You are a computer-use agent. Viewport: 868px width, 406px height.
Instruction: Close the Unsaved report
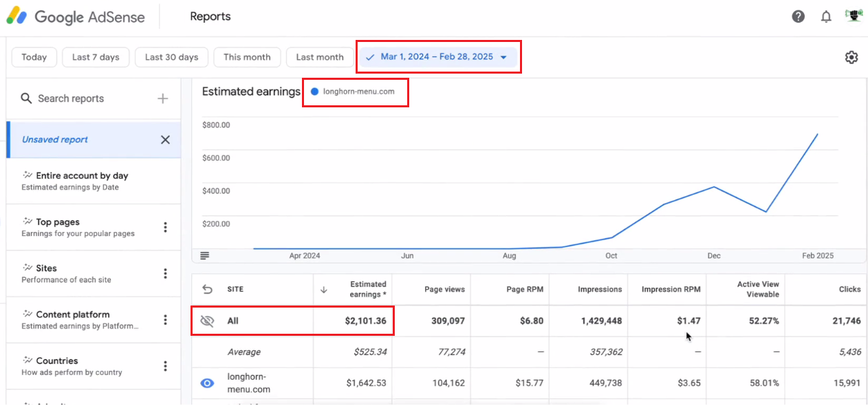tap(165, 140)
